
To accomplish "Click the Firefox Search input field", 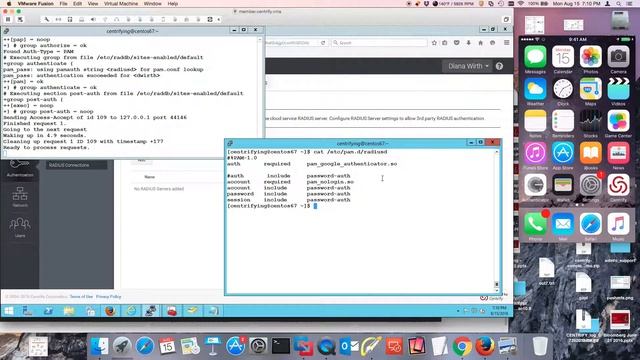I will point(380,42).
